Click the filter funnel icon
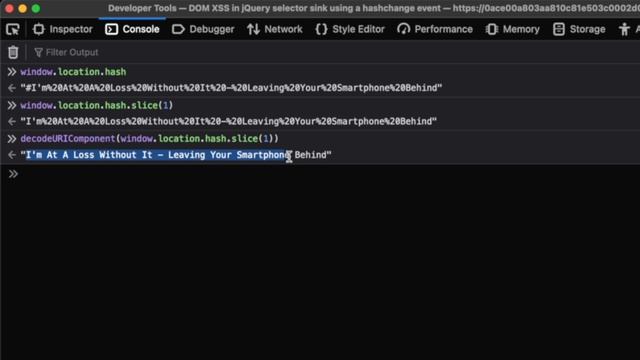The width and height of the screenshot is (640, 360). click(x=38, y=52)
